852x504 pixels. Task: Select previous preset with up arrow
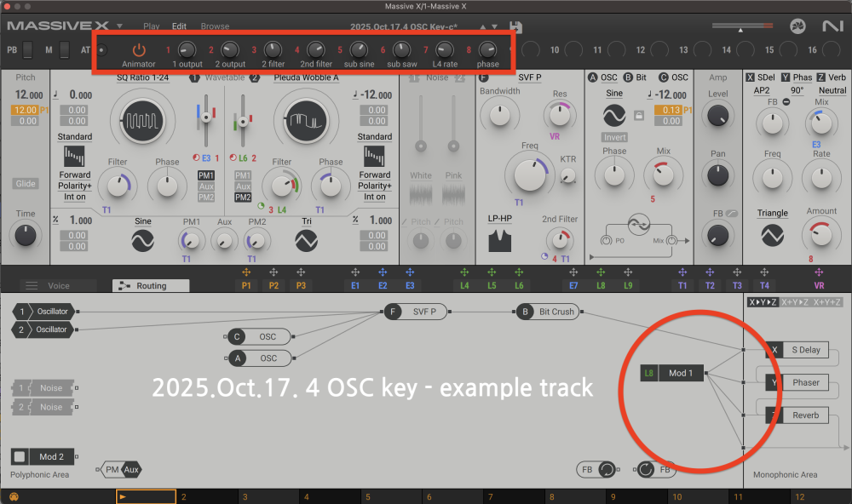(x=482, y=26)
